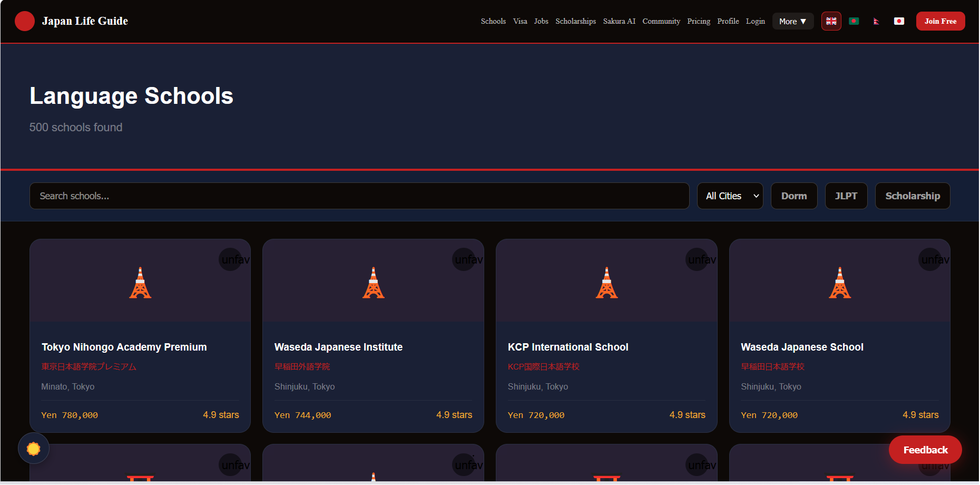Click Tokyo Tower icon on Waseda Japanese Institute card
This screenshot has width=980, height=485.
(374, 283)
